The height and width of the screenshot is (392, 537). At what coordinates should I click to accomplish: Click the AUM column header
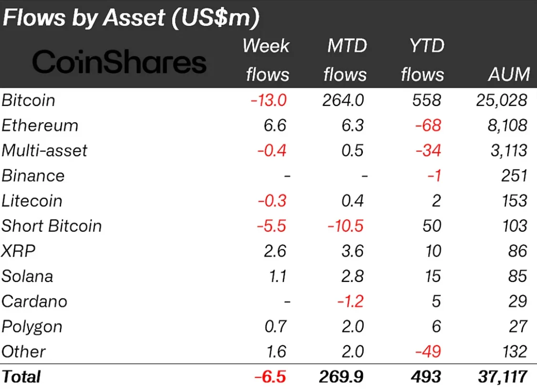[x=509, y=74]
